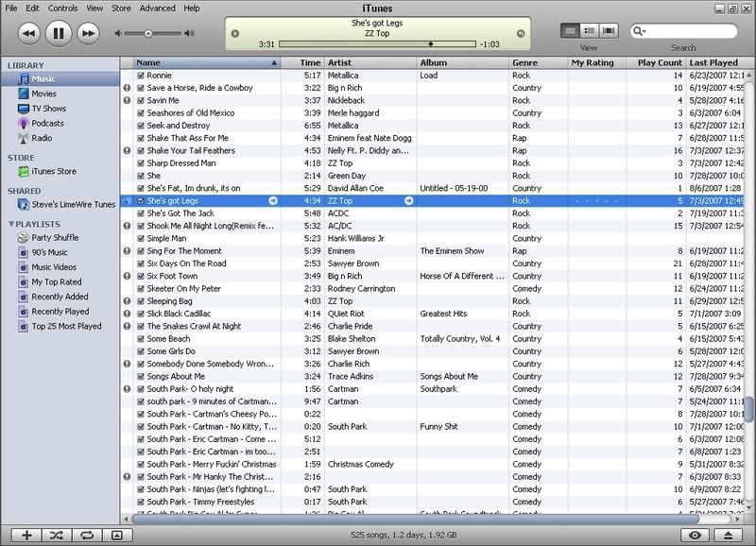Switch to Cover Flow view button
Screen dimensions: 756x546
point(609,31)
